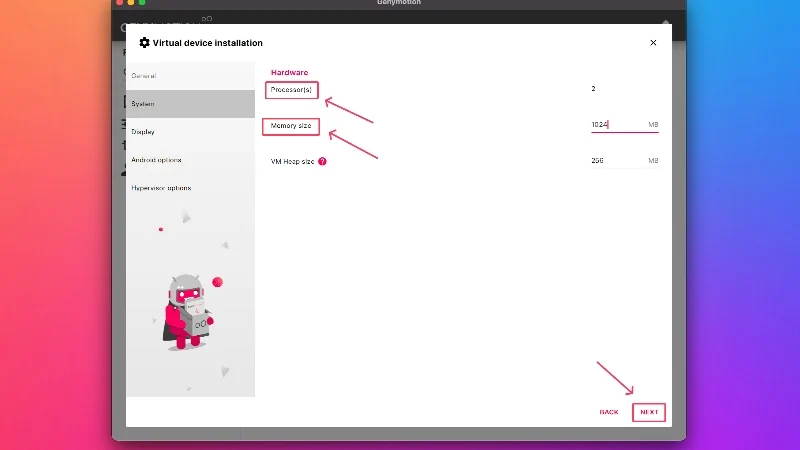Click the yellow macOS minimize window button
The height and width of the screenshot is (450, 800).
point(131,2)
